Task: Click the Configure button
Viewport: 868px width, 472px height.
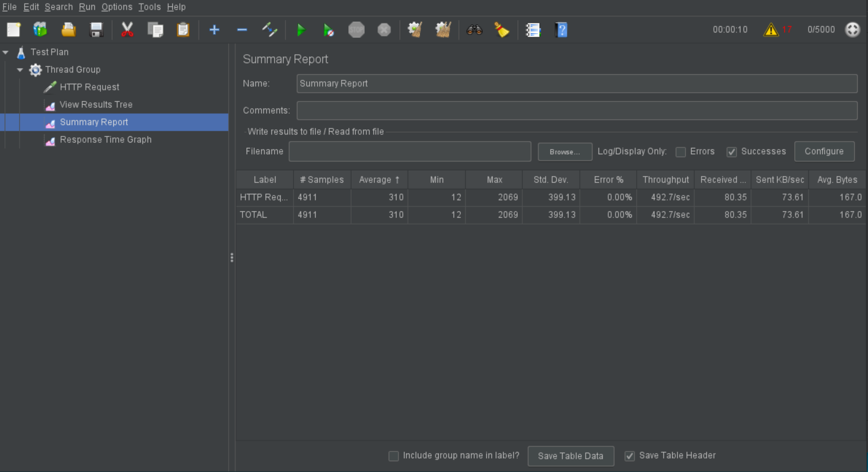Action: [824, 151]
